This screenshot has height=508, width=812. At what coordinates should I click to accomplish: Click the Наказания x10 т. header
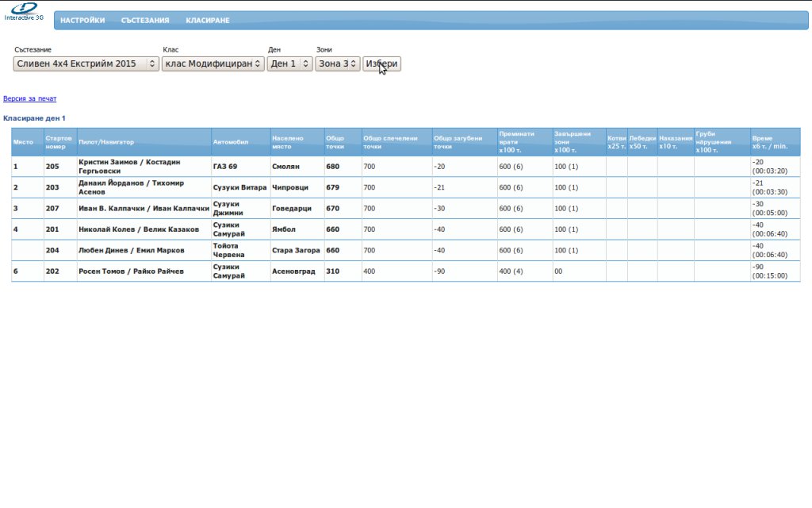tap(676, 142)
